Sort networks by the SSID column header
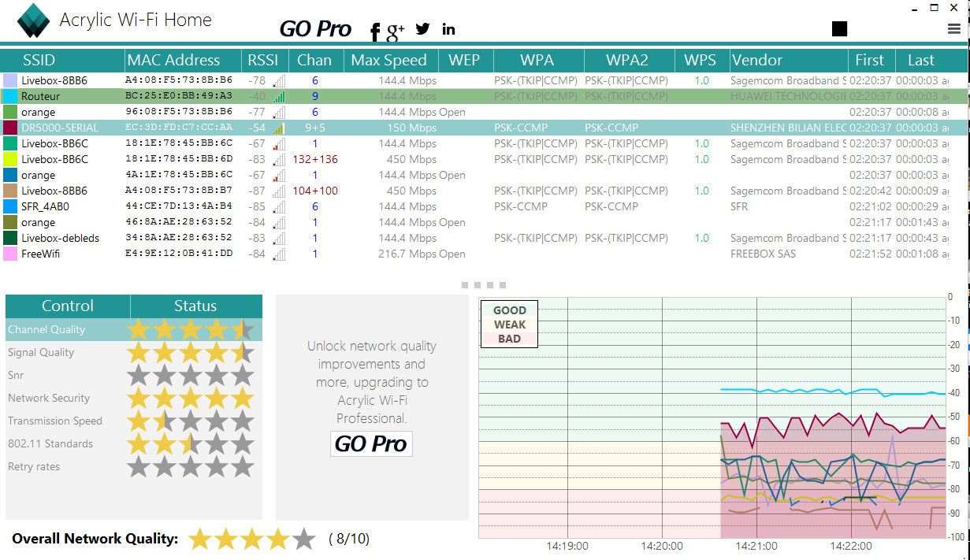Screen dimensions: 970x560 (x=63, y=61)
